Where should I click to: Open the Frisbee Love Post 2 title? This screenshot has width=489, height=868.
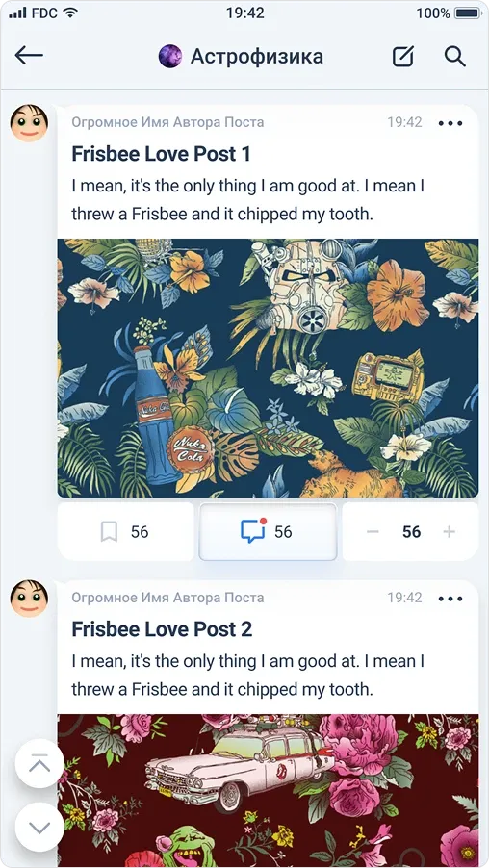click(163, 629)
